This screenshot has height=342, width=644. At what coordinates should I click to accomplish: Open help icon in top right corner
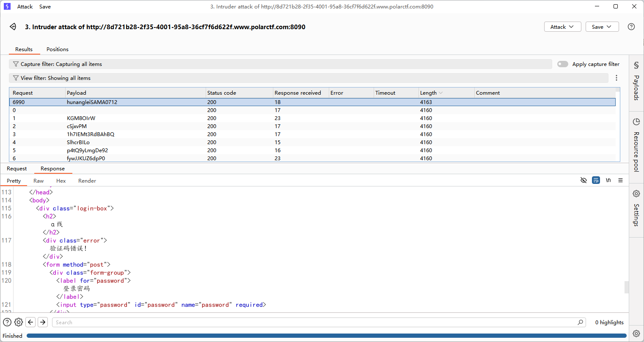tap(631, 27)
